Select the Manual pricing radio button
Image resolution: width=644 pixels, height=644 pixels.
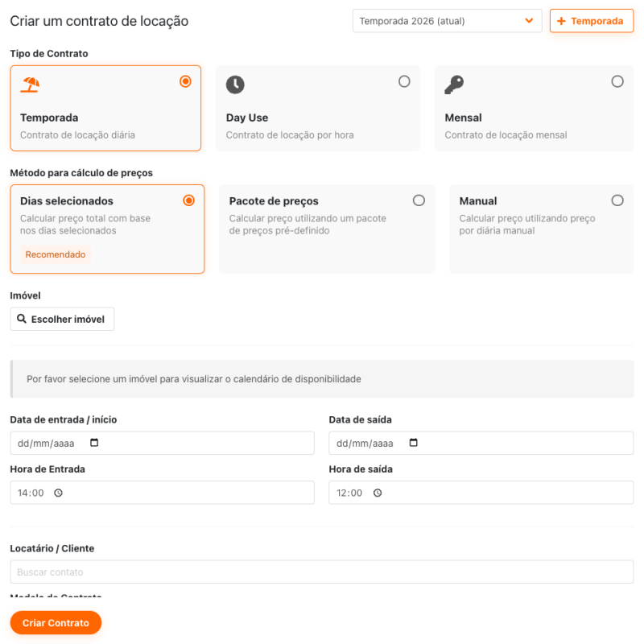(x=617, y=200)
